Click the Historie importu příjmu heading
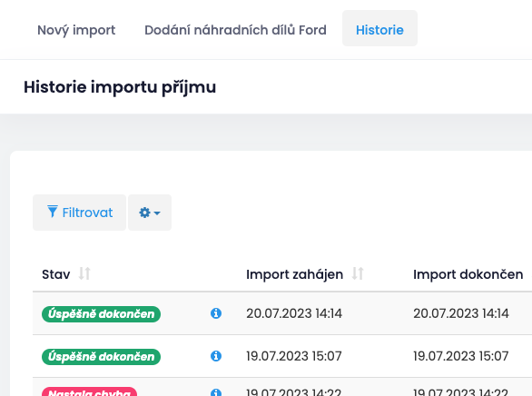Image resolution: width=532 pixels, height=396 pixels. click(120, 87)
